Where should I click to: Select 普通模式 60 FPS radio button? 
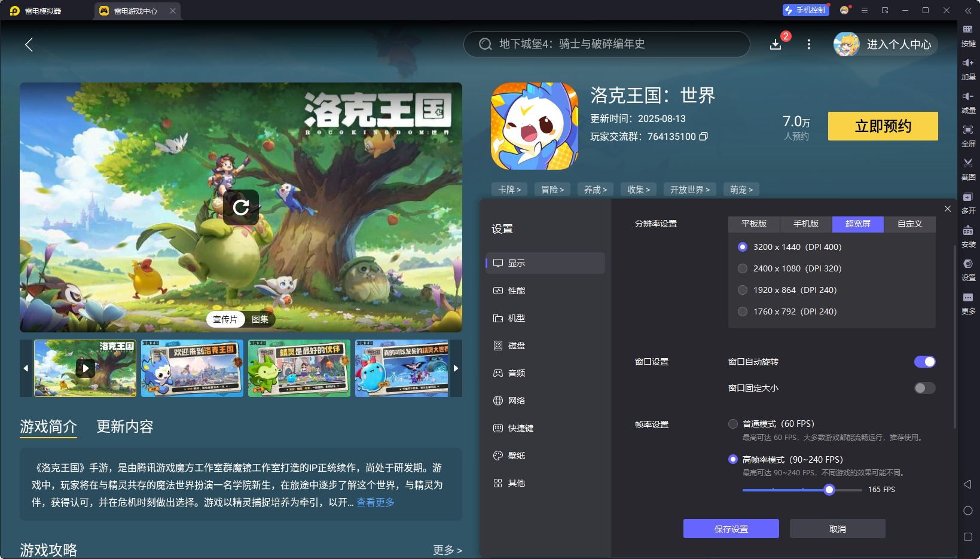click(733, 423)
